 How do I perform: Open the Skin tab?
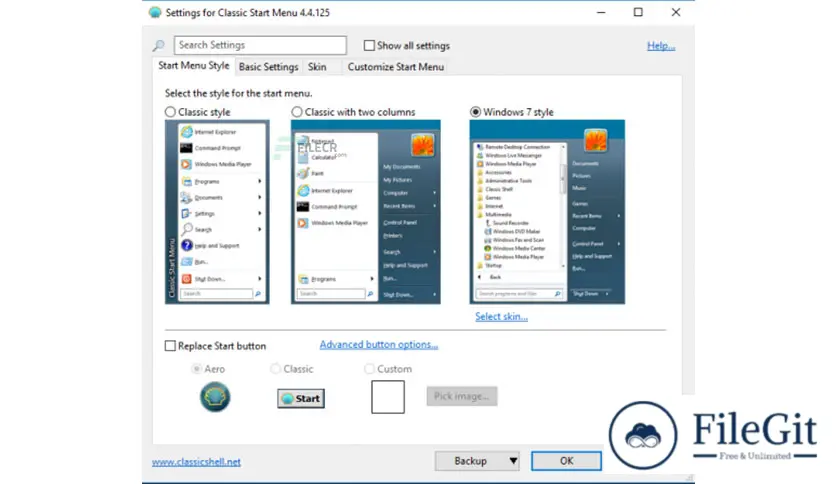[x=317, y=67]
